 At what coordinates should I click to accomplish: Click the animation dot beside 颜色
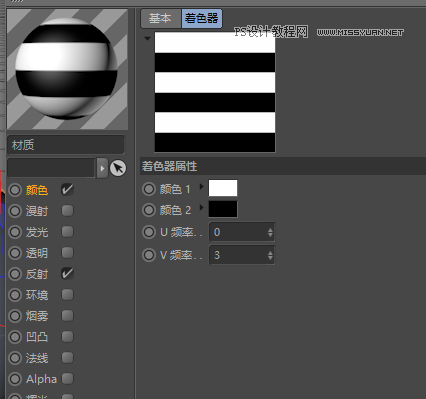[x=15, y=190]
